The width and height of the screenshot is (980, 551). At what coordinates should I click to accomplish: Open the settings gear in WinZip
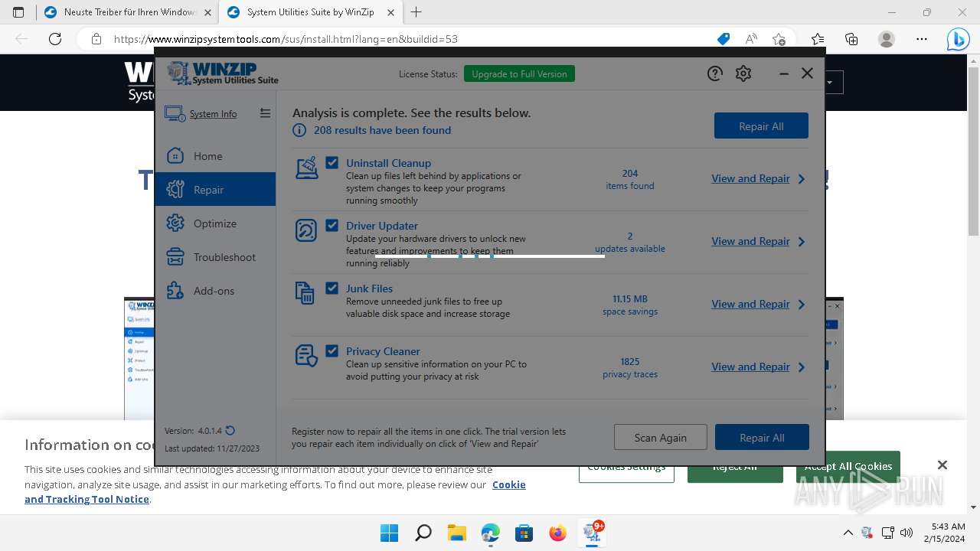coord(743,73)
